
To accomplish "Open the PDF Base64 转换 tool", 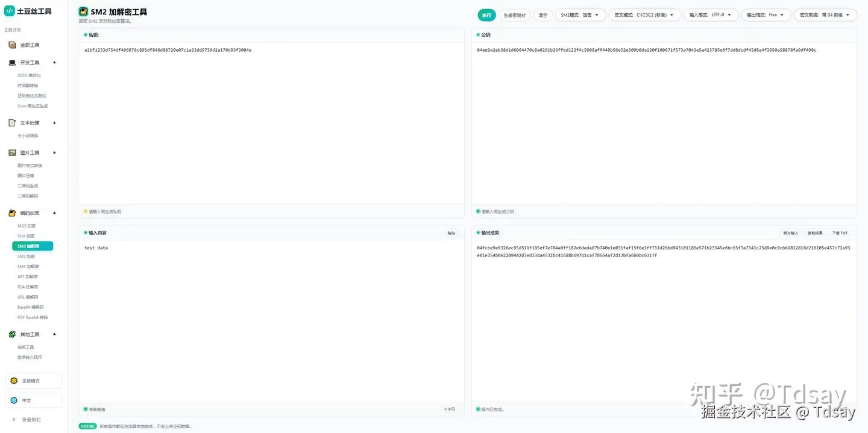I will pyautogui.click(x=33, y=317).
